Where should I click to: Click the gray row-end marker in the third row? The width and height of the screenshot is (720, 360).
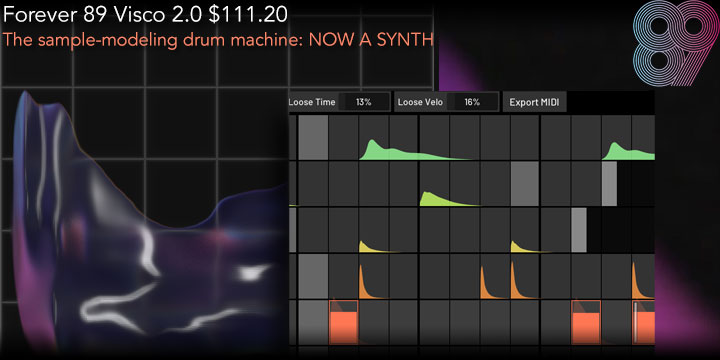(579, 230)
